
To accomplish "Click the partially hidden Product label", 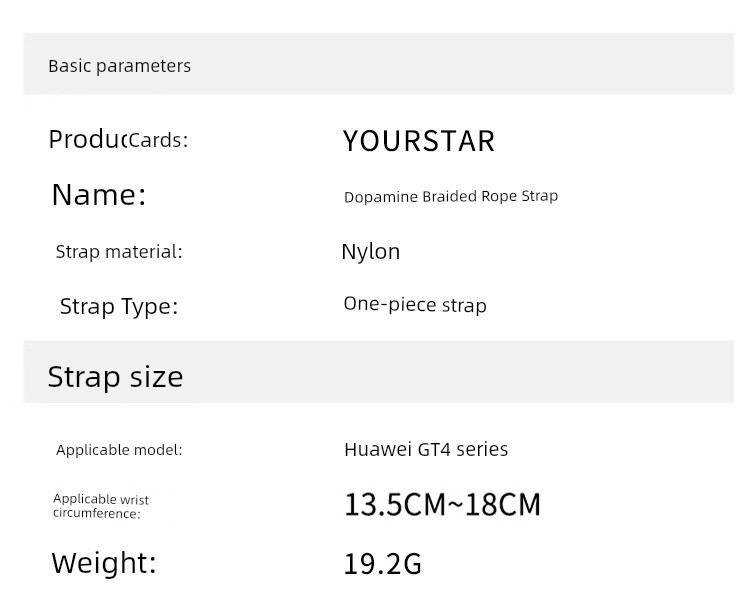I will pyautogui.click(x=87, y=140).
